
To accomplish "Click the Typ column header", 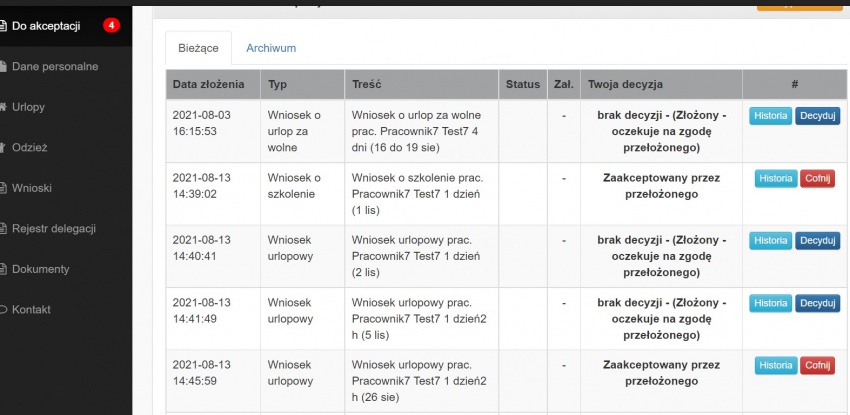I will (x=277, y=85).
